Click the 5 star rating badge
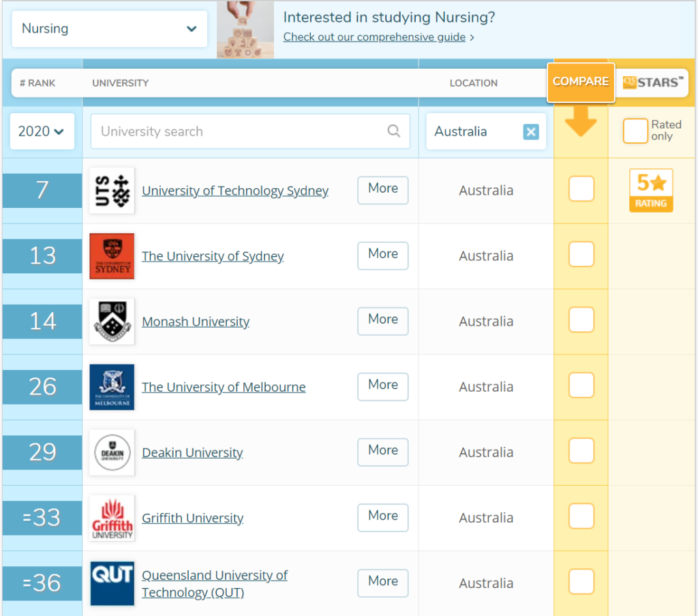The image size is (698, 616). pos(651,191)
